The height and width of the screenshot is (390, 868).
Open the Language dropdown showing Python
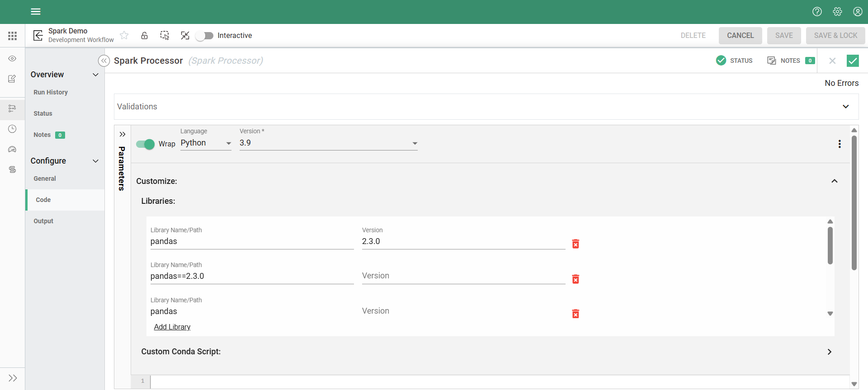(206, 143)
